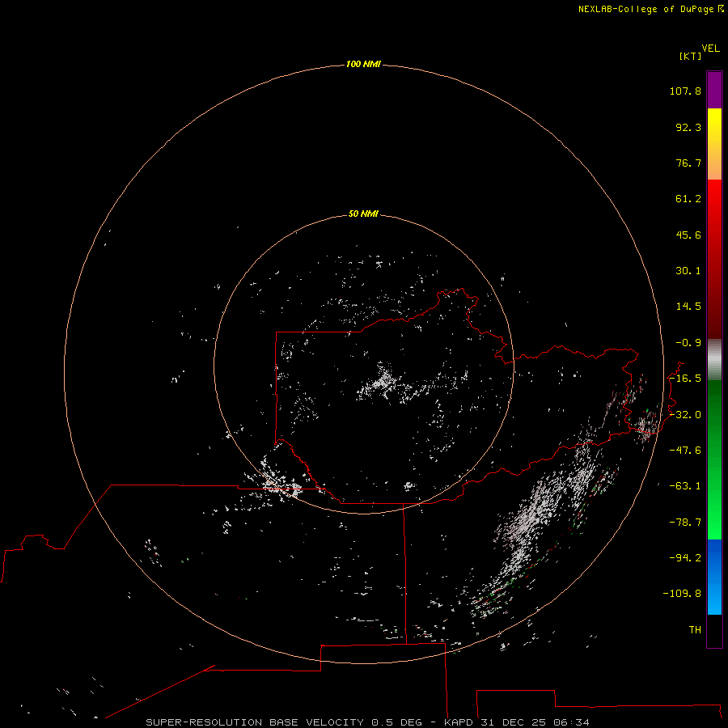Click the 107.8 velocity scale value
Screen dimensions: 728x728
[685, 91]
